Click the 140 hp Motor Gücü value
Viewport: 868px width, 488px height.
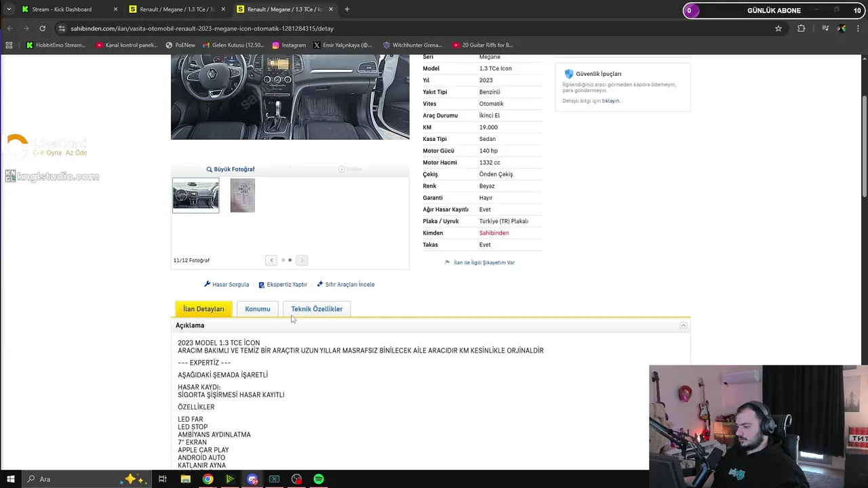point(488,151)
